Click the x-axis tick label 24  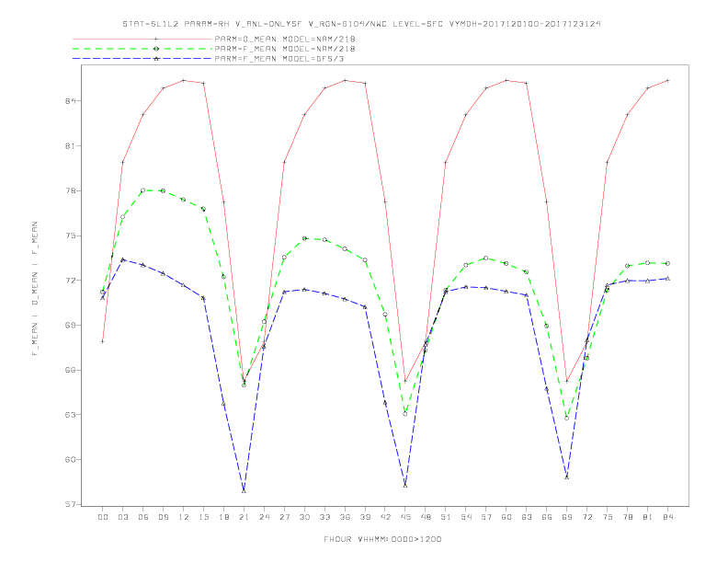point(264,517)
